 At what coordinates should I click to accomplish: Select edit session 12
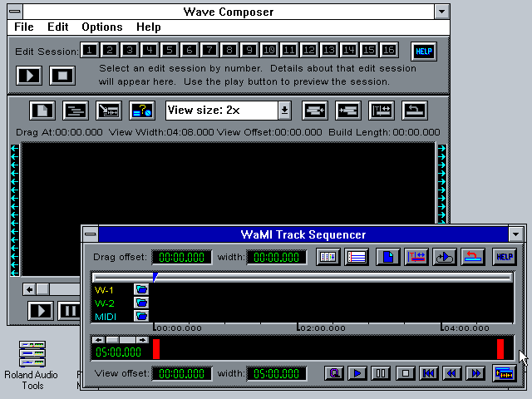click(x=309, y=50)
